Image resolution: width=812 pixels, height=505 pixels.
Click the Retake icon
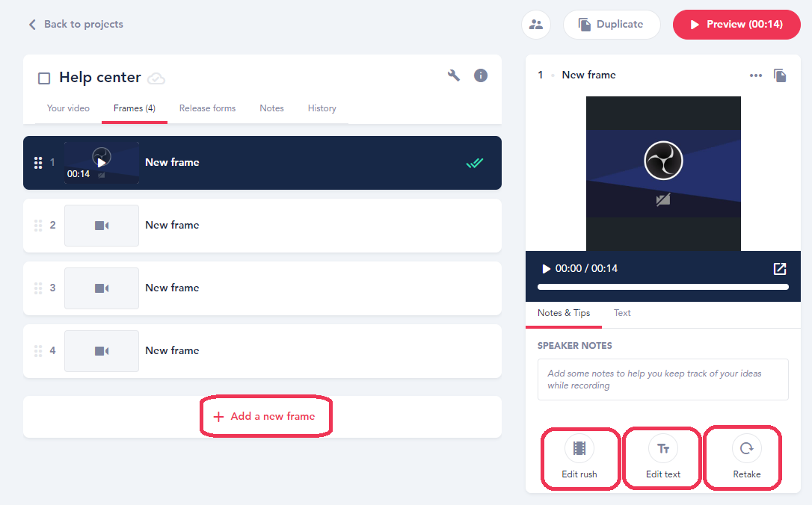click(x=745, y=448)
